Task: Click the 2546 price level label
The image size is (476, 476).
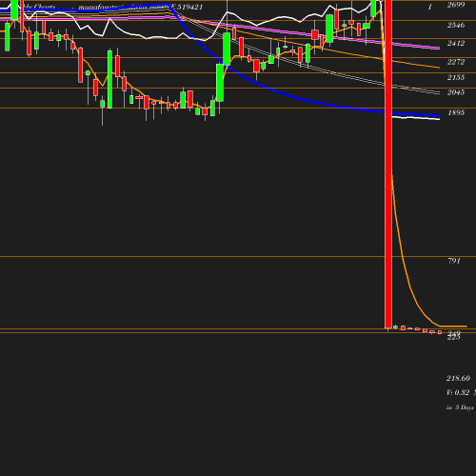Action: pyautogui.click(x=456, y=25)
